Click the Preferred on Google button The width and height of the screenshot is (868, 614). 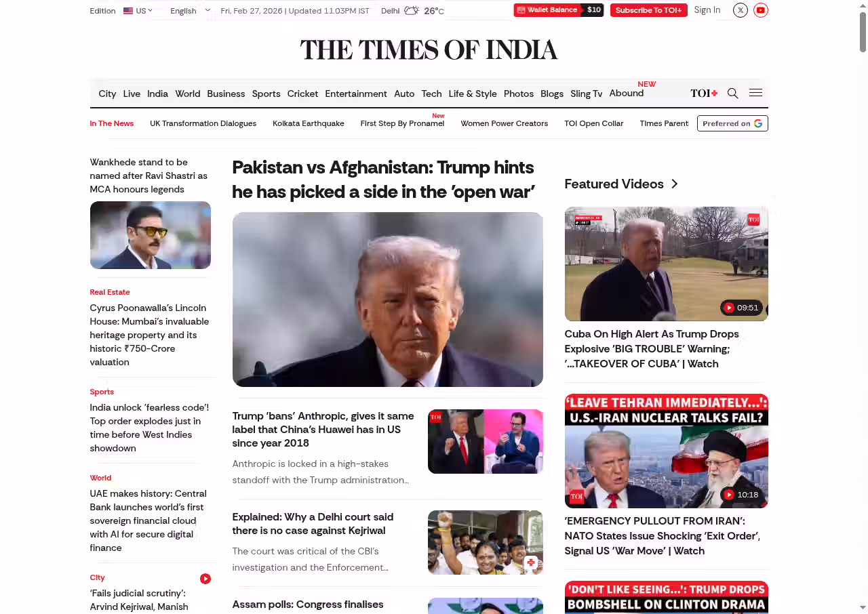pyautogui.click(x=732, y=123)
